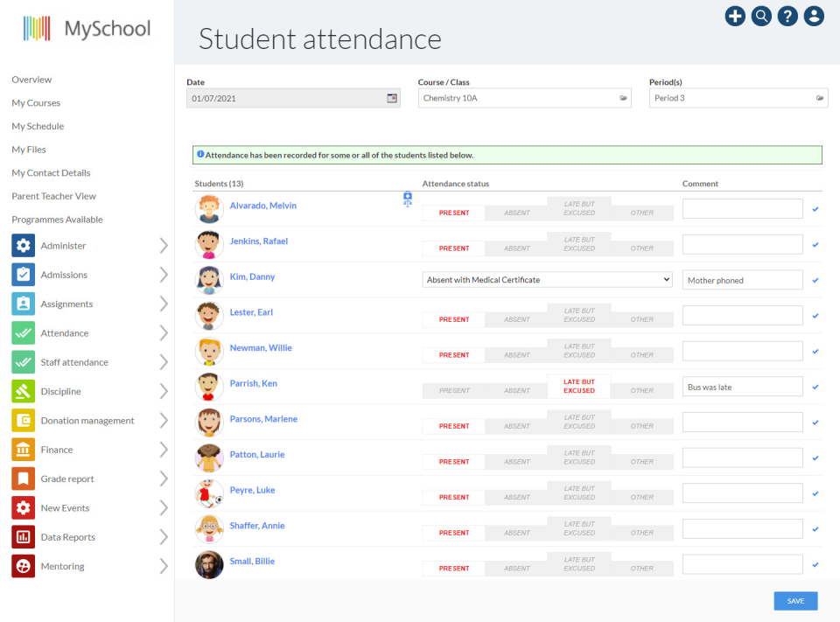Set Marlene Parsons to Late but excused

tap(579, 422)
